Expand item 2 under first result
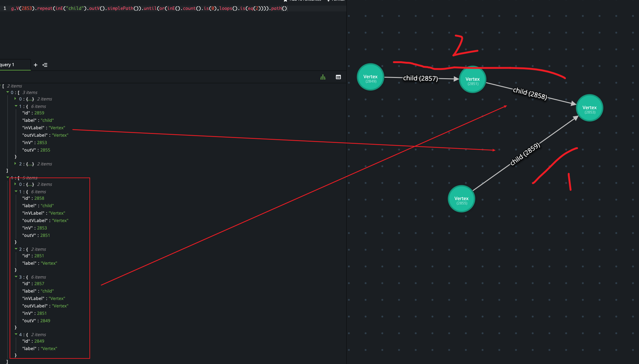 pos(15,164)
